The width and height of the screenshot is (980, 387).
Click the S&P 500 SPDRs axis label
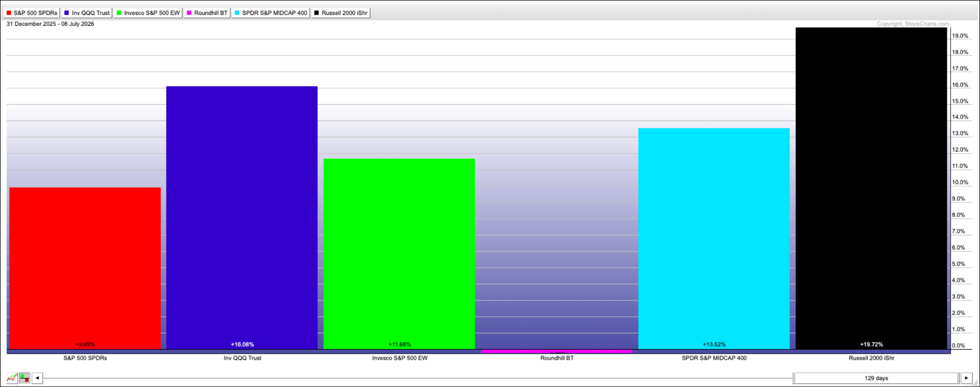pyautogui.click(x=85, y=358)
